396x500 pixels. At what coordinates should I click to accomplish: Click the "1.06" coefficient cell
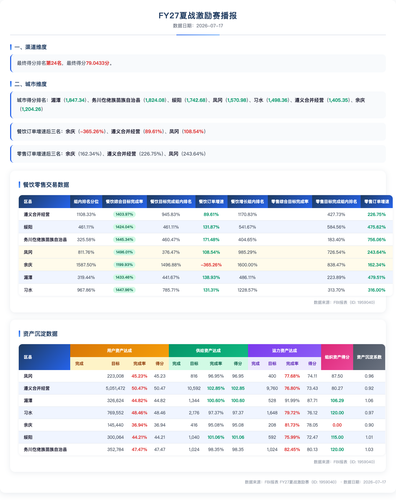369,400
